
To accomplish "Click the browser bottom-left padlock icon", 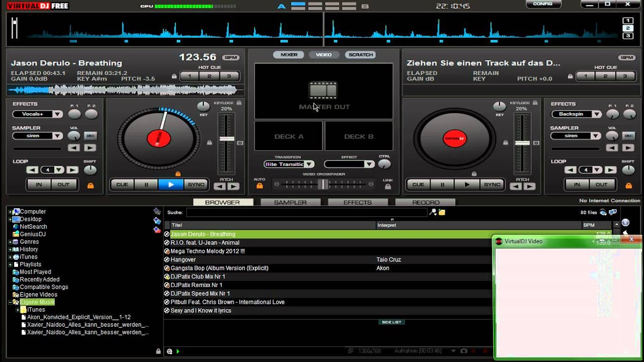I will (x=158, y=351).
